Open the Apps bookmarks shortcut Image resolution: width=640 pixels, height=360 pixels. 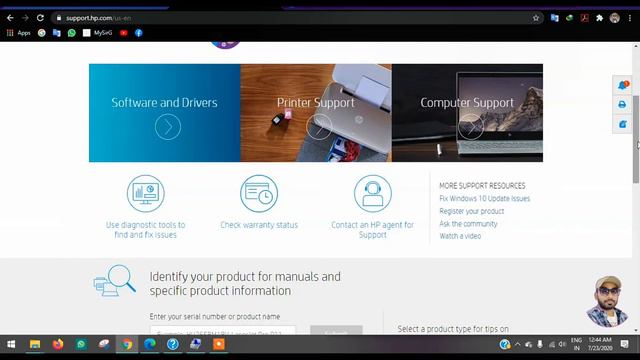[19, 33]
